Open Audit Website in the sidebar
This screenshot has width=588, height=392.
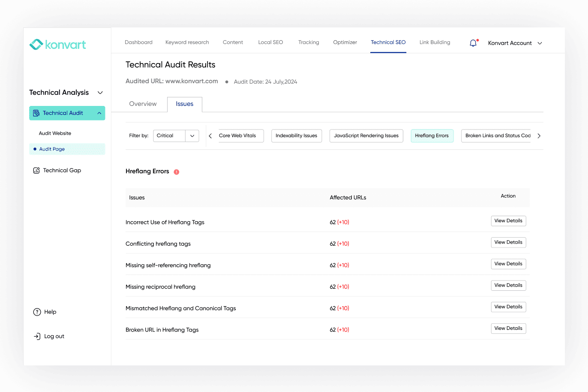(x=55, y=133)
